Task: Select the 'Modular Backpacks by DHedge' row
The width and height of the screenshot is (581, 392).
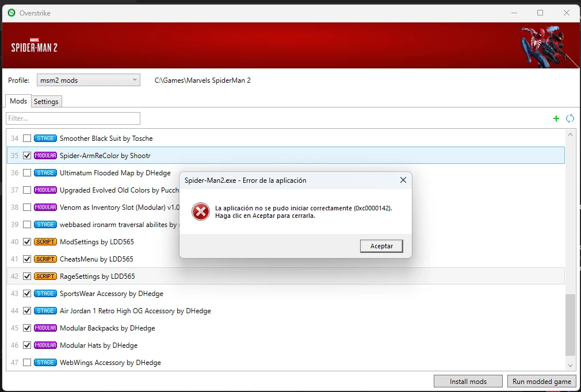Action: [x=286, y=328]
